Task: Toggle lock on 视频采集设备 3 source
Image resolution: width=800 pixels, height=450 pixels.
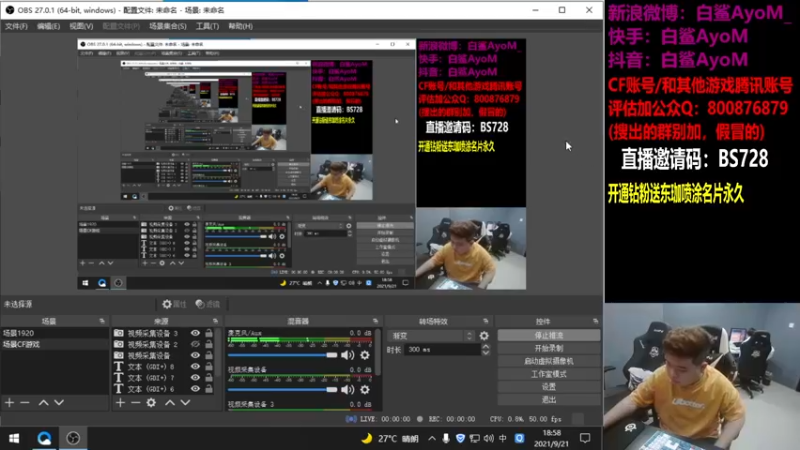Action: click(x=209, y=333)
